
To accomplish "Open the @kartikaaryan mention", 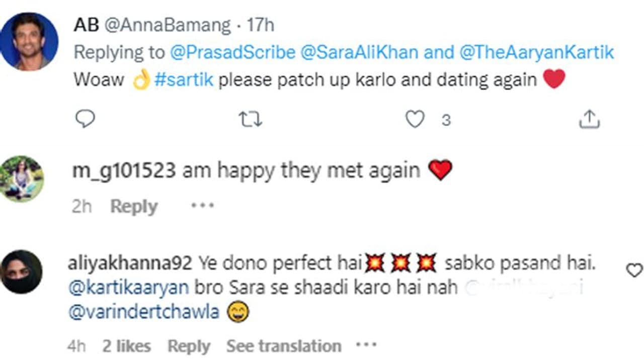I will [x=128, y=288].
